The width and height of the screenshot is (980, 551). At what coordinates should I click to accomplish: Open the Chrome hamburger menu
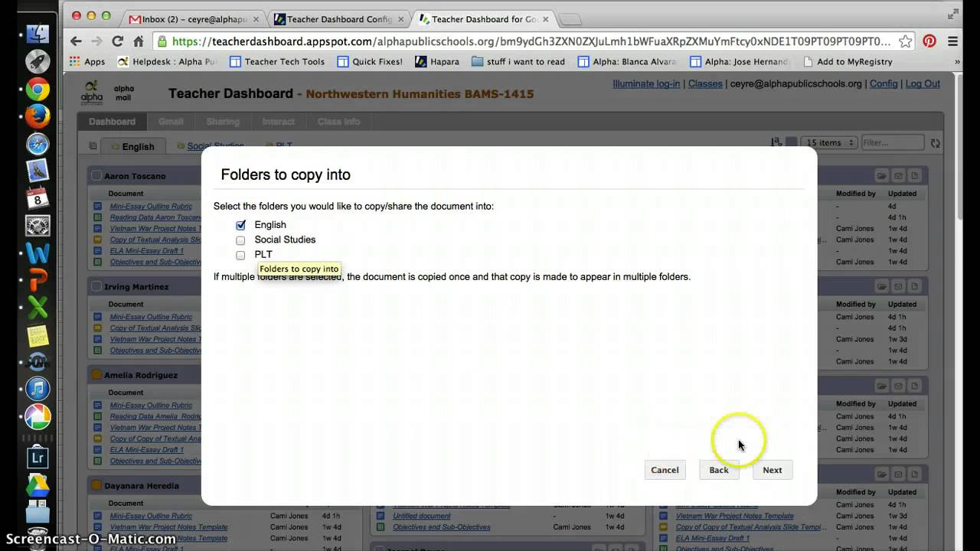pos(953,41)
